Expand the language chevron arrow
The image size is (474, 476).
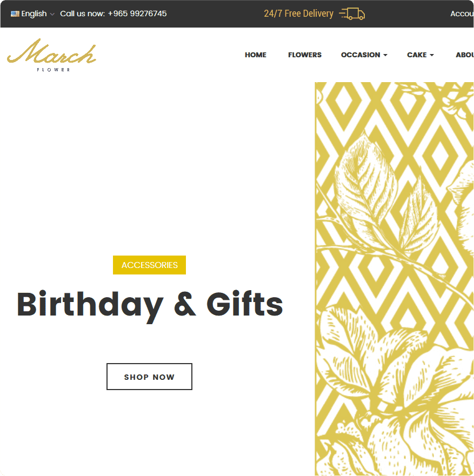pos(52,14)
